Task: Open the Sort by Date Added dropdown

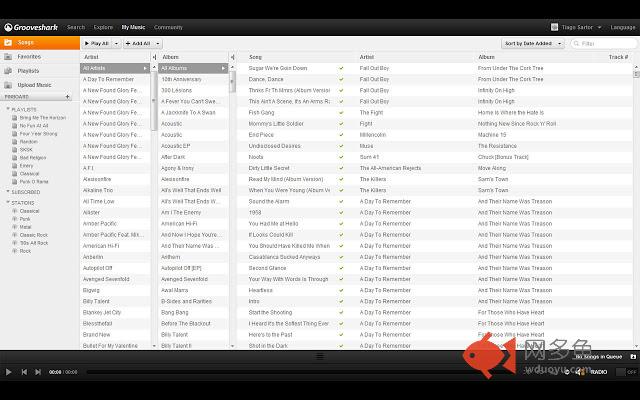Action: (x=533, y=44)
